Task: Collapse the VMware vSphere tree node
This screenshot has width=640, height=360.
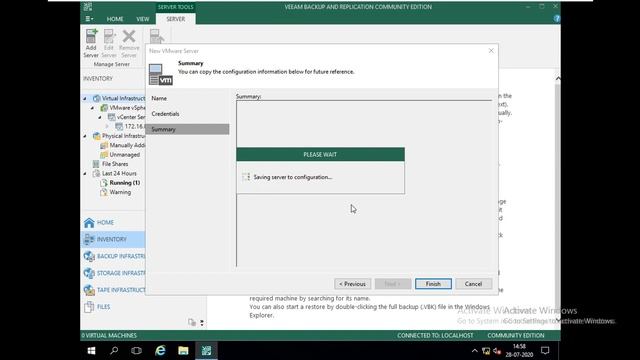Action: tap(92, 108)
